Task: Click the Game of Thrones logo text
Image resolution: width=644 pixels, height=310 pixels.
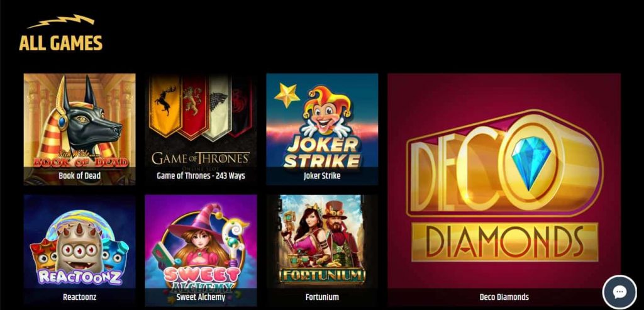Action: (201, 158)
